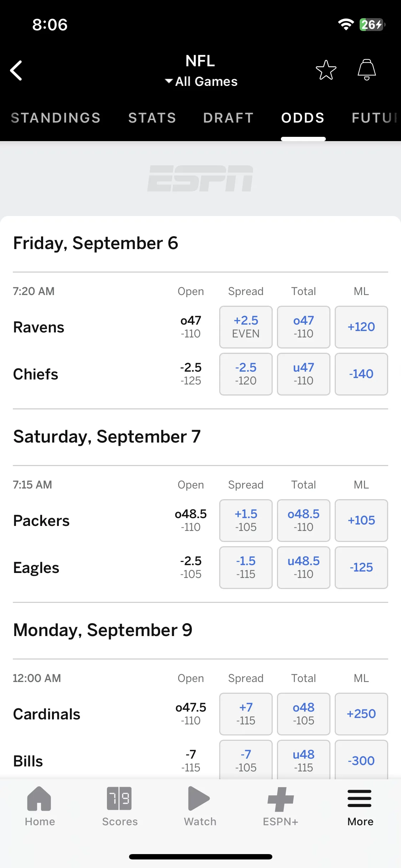
Task: Select Bills u48 total
Action: point(304,760)
